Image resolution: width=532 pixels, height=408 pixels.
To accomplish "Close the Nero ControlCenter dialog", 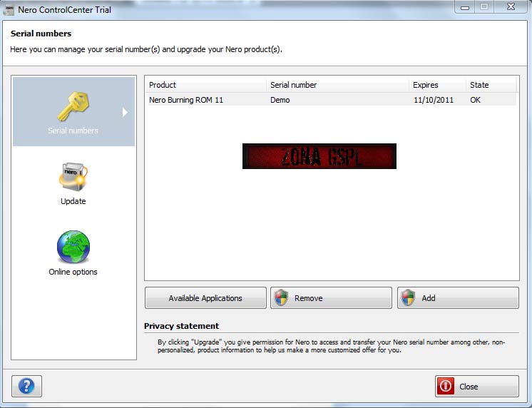I will [477, 387].
